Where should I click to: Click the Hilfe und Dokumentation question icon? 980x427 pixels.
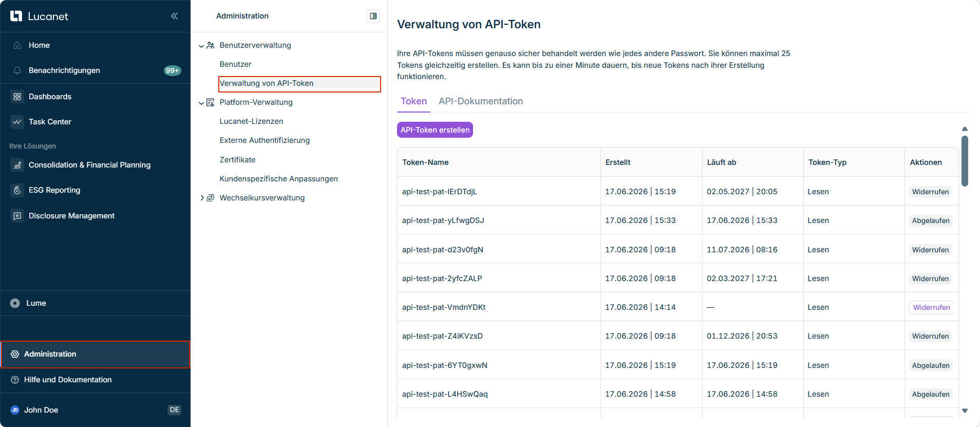tap(15, 380)
